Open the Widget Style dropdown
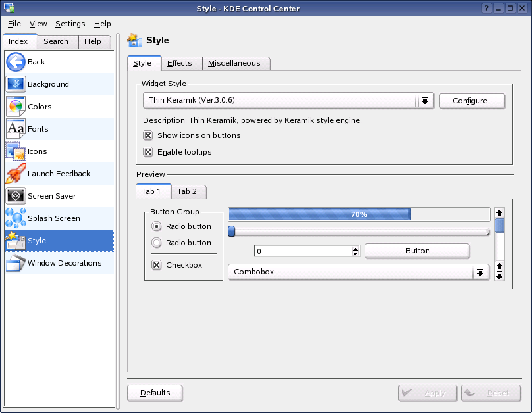 pyautogui.click(x=425, y=101)
